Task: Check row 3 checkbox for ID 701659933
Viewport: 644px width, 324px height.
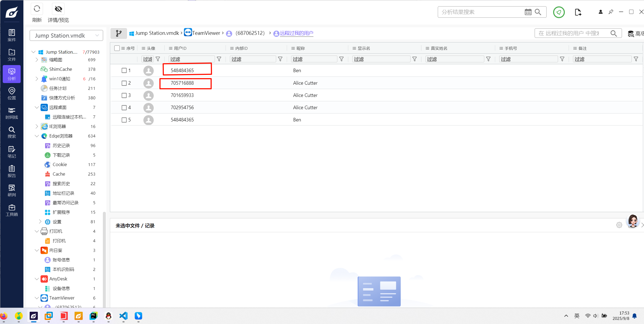Action: [124, 95]
